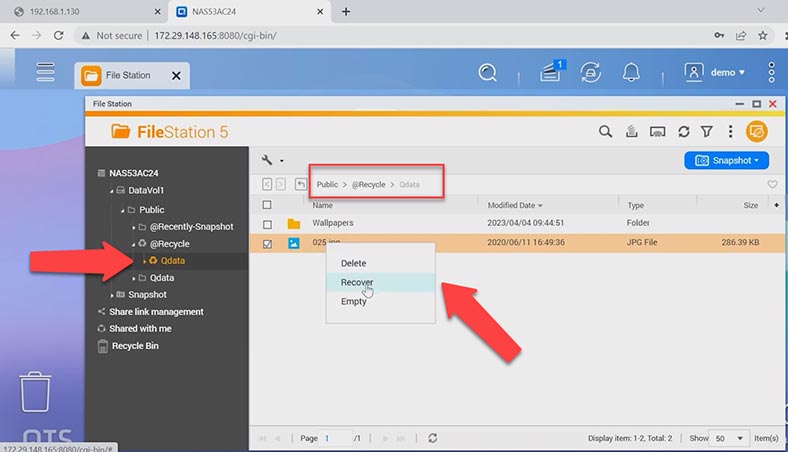Screen dimensions: 788x452
Task: Open the Show 50 items dropdown
Action: click(729, 438)
